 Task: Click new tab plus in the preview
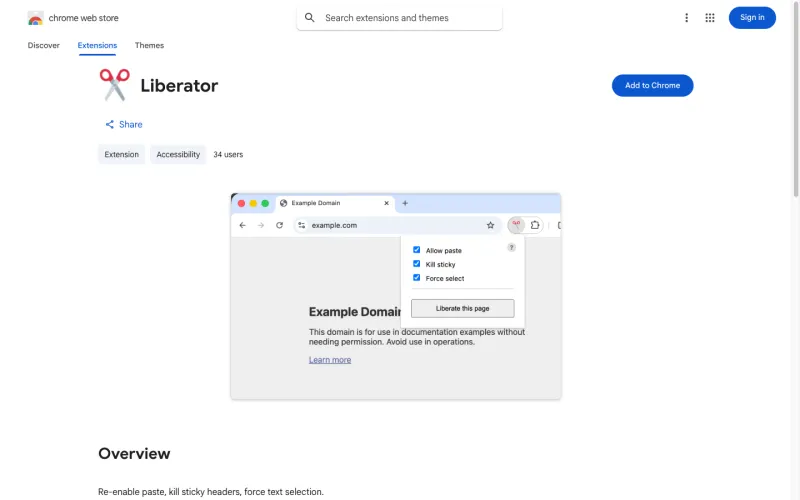[x=405, y=203]
